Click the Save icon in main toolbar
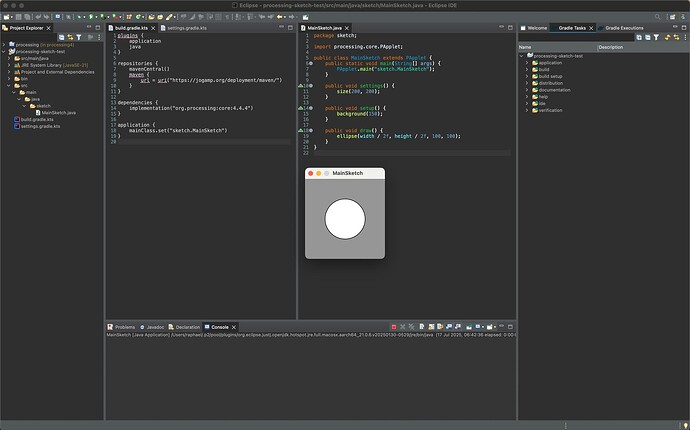Image resolution: width=690 pixels, height=430 pixels. click(18, 17)
